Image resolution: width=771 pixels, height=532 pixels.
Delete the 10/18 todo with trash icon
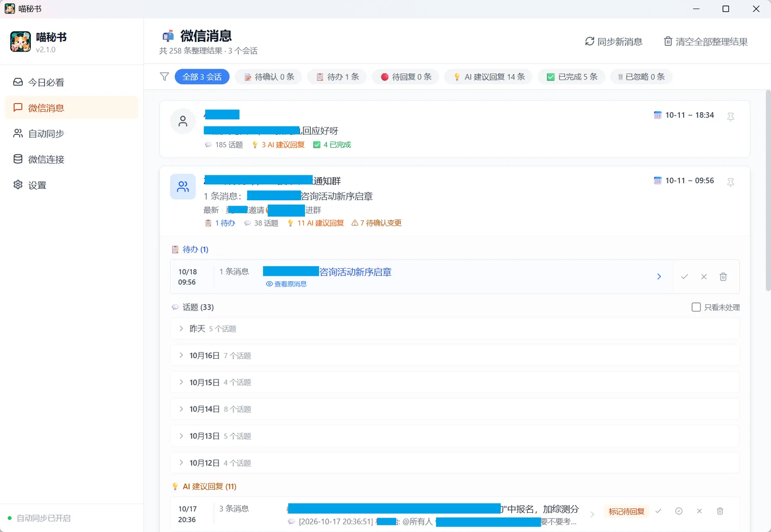[x=723, y=276]
